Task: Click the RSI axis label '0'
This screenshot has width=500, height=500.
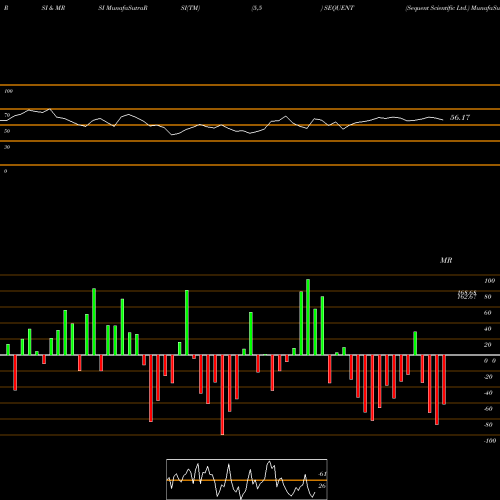Action: tap(5, 171)
